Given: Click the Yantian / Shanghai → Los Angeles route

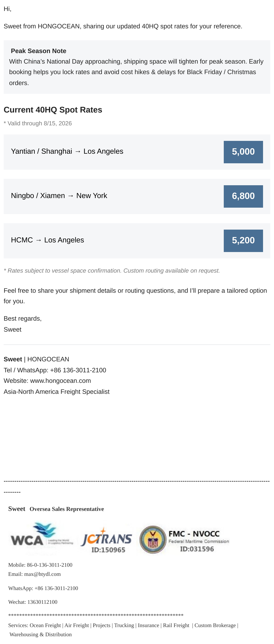Looking at the screenshot, I should 67,151.
